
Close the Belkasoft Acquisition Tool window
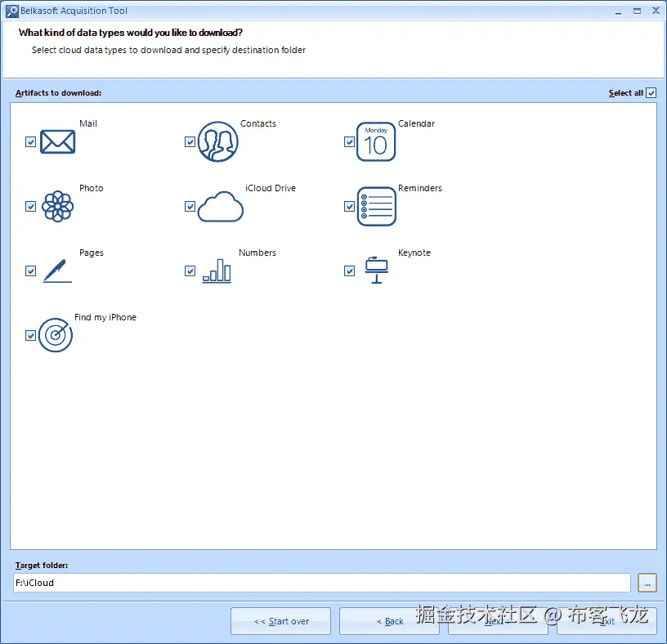[x=656, y=11]
